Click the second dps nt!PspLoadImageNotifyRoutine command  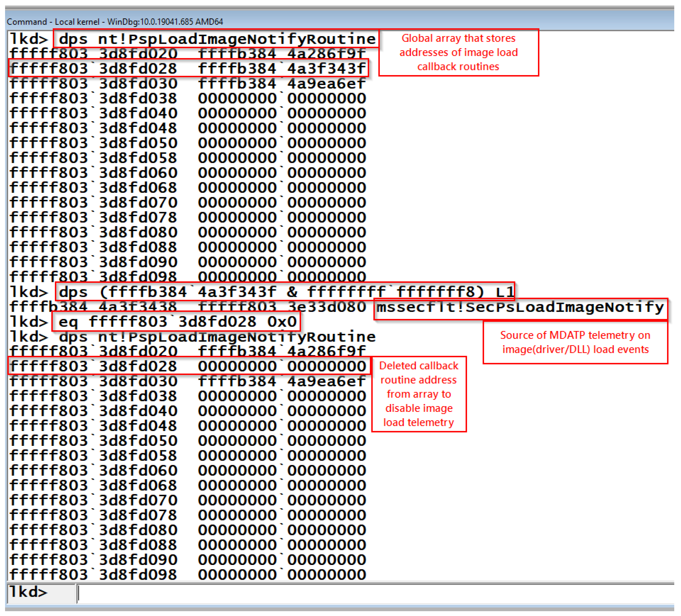point(217,337)
